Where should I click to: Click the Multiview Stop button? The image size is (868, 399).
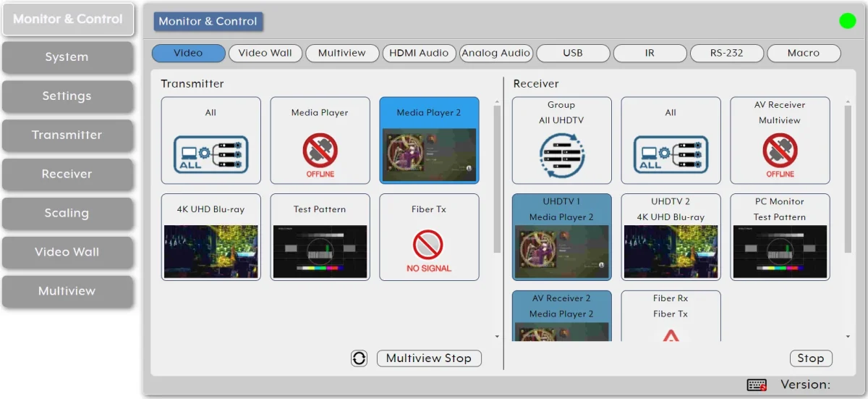pos(428,358)
